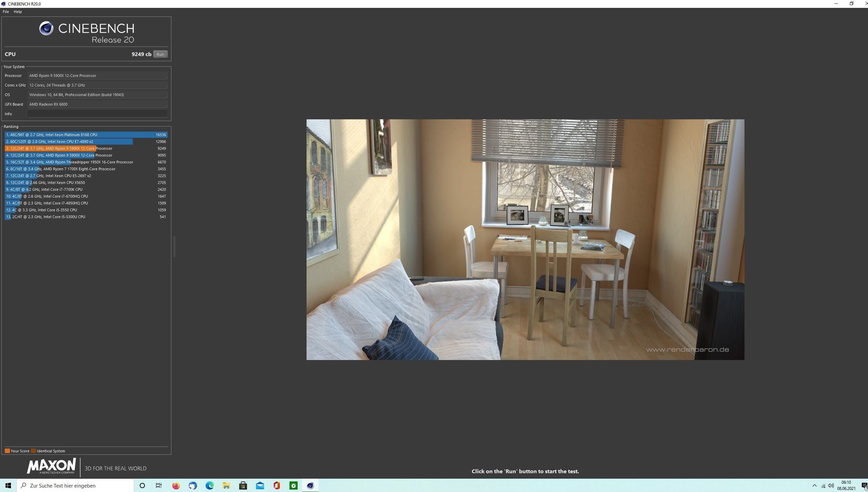Click the Windows search box
The height and width of the screenshot is (492, 868).
(x=75, y=486)
